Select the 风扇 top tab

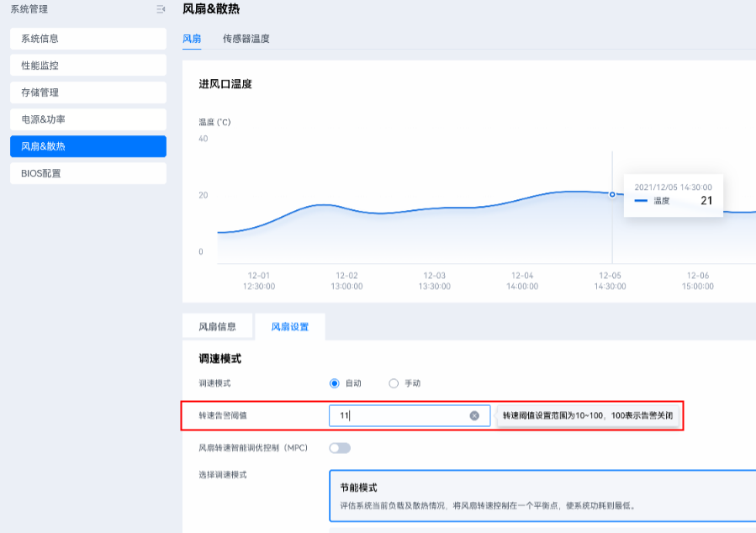192,39
